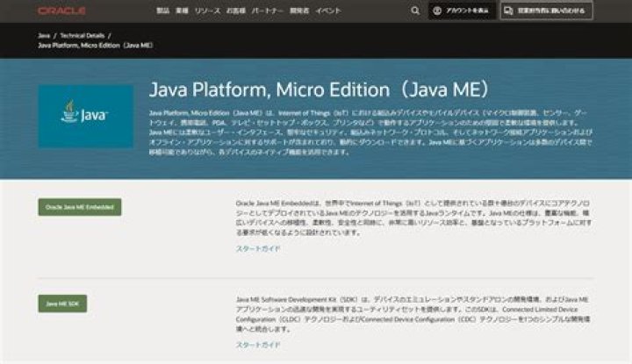Click the account profile icon

437,11
